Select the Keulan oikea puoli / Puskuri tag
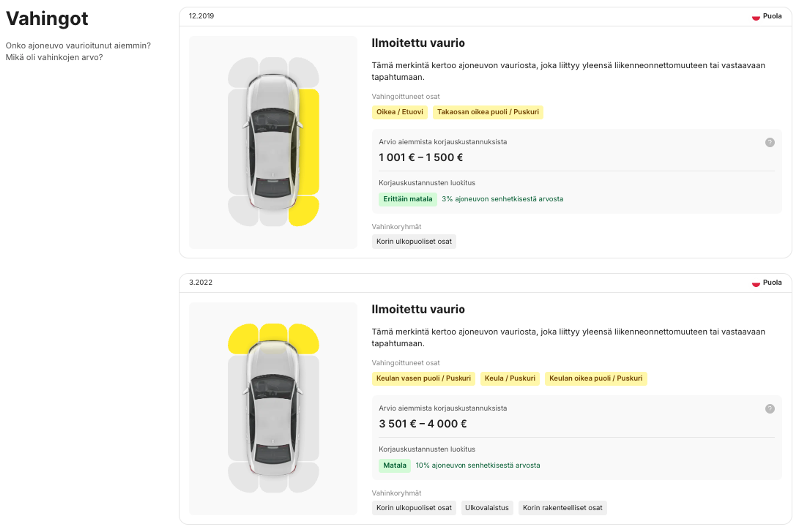This screenshot has height=532, width=801. [596, 379]
